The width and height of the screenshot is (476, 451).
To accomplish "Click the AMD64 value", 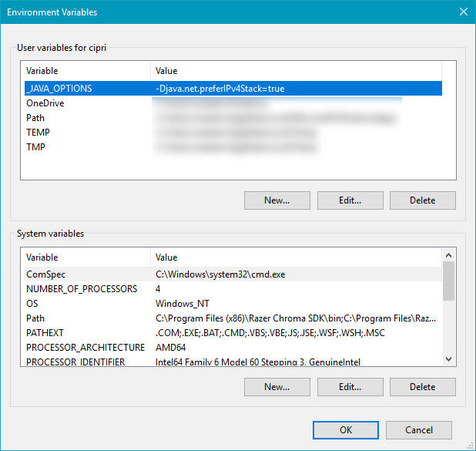I will point(171,348).
